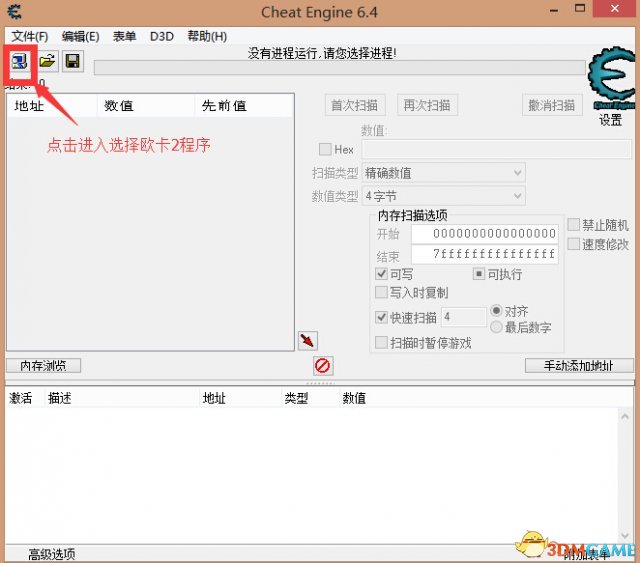This screenshot has height=563, width=640.
Task: Toggle the 可写 writable checkbox
Action: pyautogui.click(x=382, y=274)
